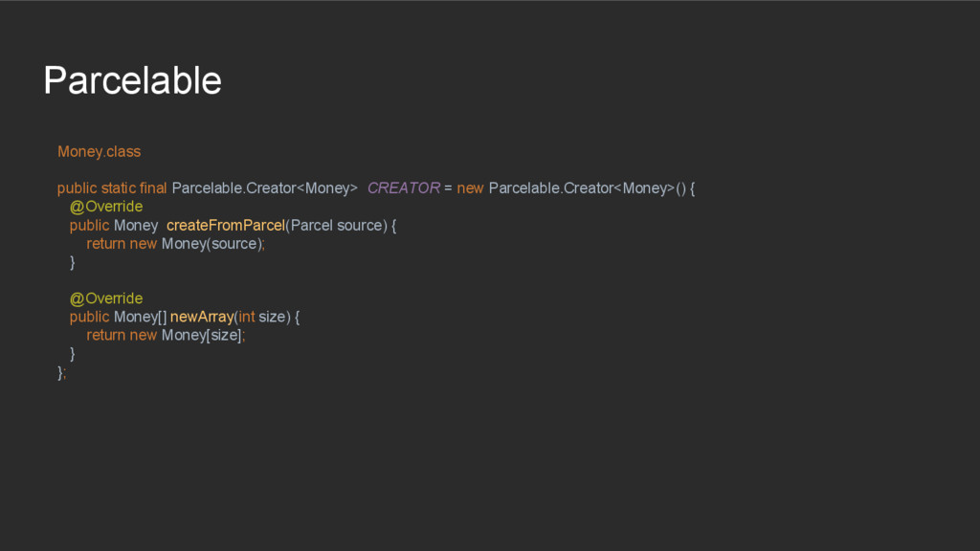Click the "public static final" modifiers
Viewport: 980px width, 551px height.
112,188
